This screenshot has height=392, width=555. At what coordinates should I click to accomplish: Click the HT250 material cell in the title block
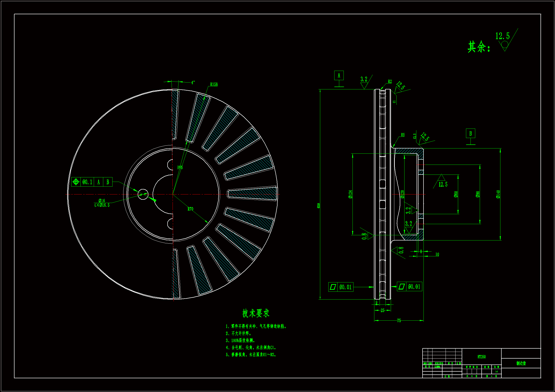tap(481, 357)
